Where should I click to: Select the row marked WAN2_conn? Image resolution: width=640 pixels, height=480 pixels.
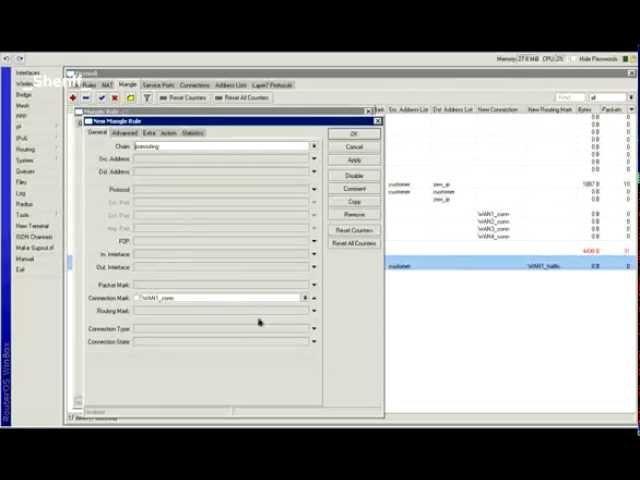tap(493, 222)
